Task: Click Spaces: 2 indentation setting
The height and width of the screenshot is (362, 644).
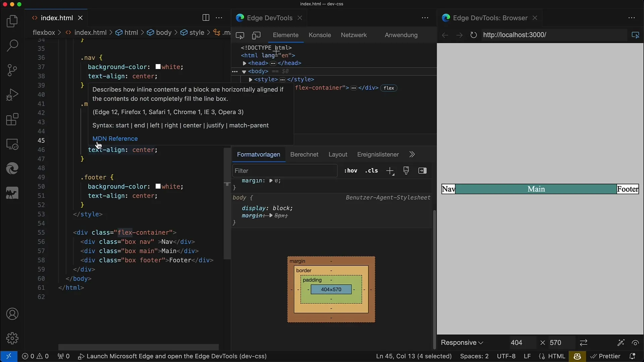Action: click(474, 356)
